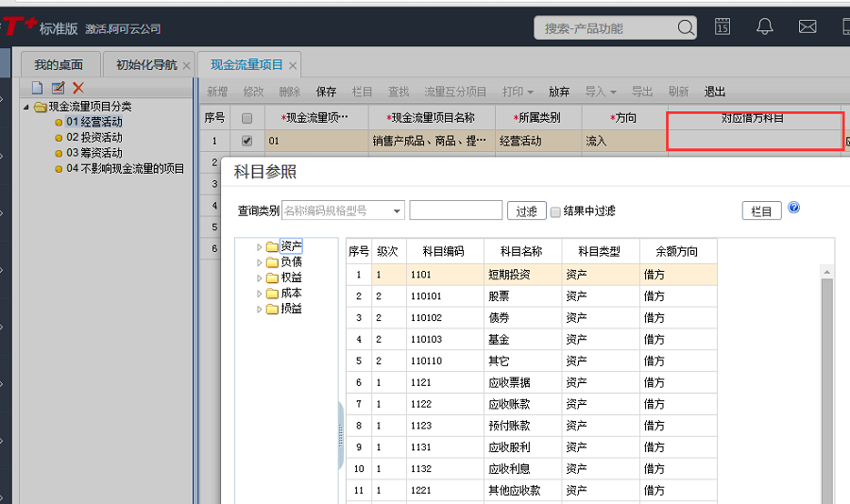Screen dimensions: 850x504
Task: Click the edit pencil icon in left panel
Action: 58,88
